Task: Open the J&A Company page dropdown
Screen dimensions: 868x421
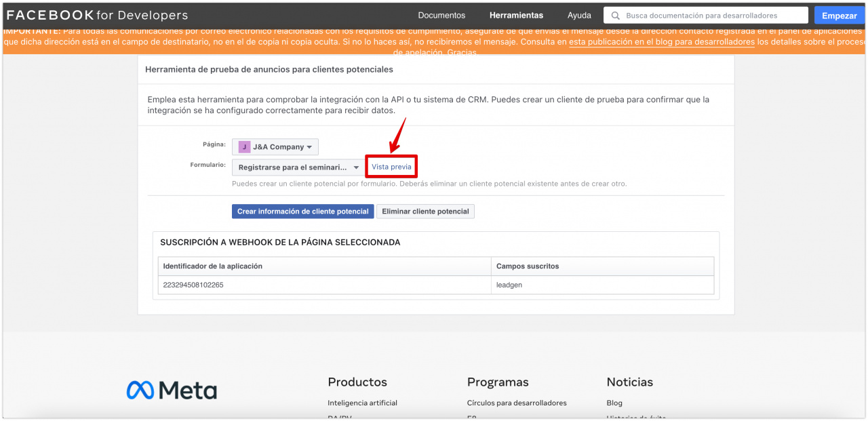Action: click(x=275, y=147)
